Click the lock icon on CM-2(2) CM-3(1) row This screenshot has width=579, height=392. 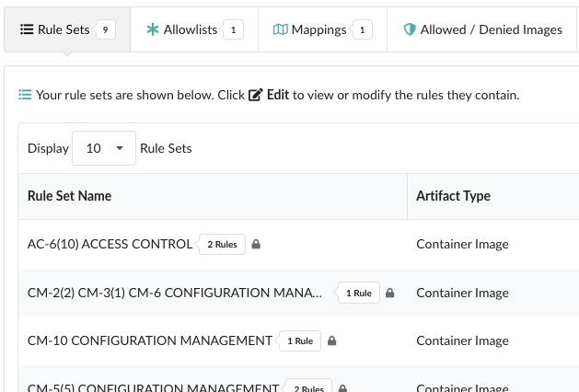(390, 294)
